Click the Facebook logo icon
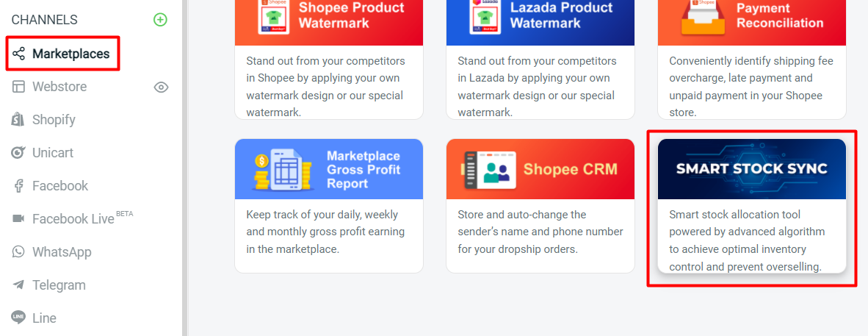The height and width of the screenshot is (336, 868). pyautogui.click(x=18, y=186)
